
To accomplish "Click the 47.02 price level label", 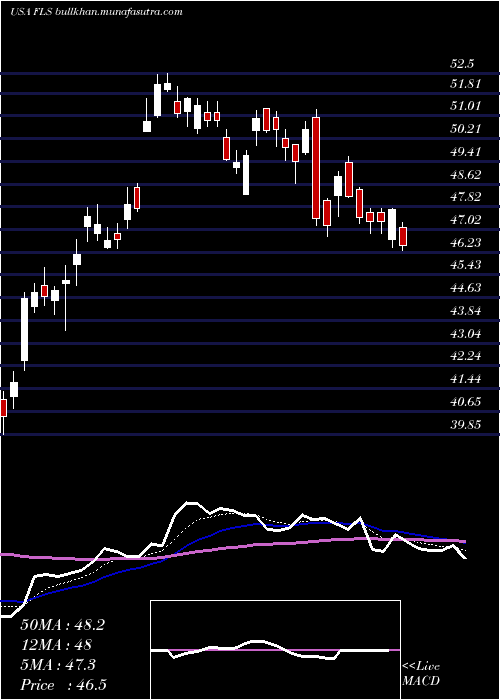I will 465,220.
